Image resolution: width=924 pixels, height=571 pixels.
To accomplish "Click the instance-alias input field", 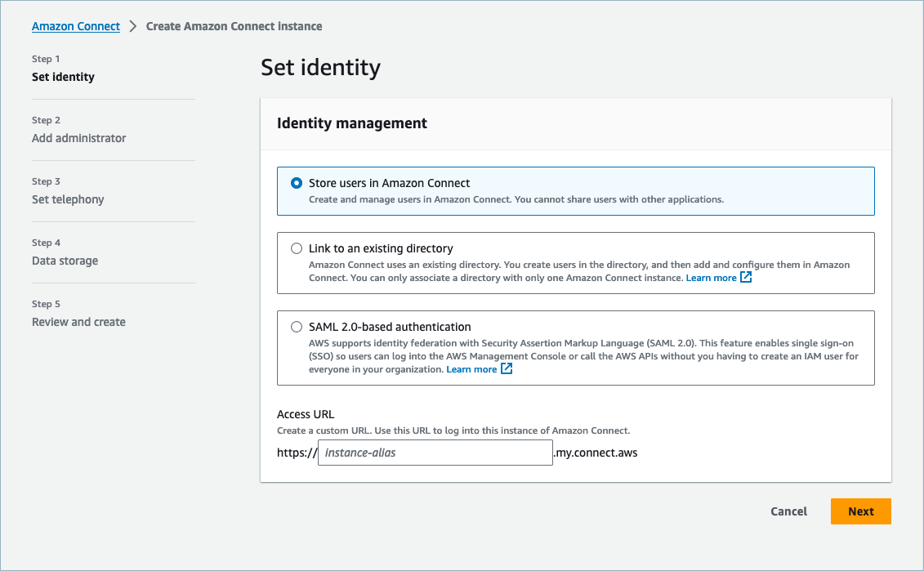I will pyautogui.click(x=435, y=452).
